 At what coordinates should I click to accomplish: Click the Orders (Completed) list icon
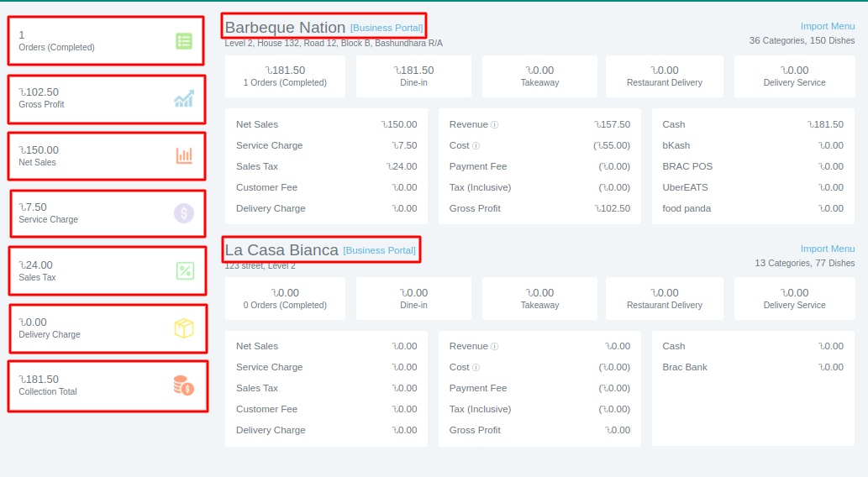click(x=184, y=41)
